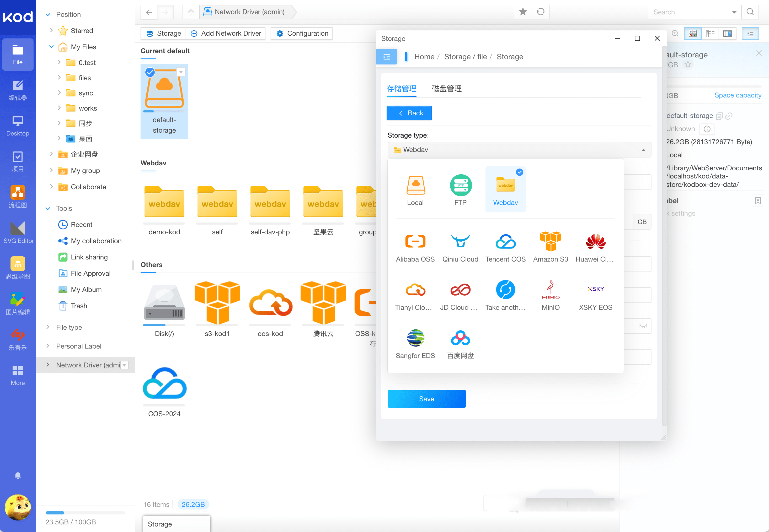Open the 编辑器 editor app
Screen dimensions: 769x532
[18, 90]
